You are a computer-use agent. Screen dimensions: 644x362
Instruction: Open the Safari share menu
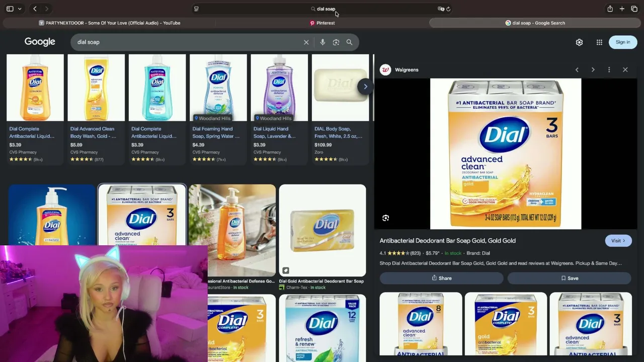[x=610, y=9]
